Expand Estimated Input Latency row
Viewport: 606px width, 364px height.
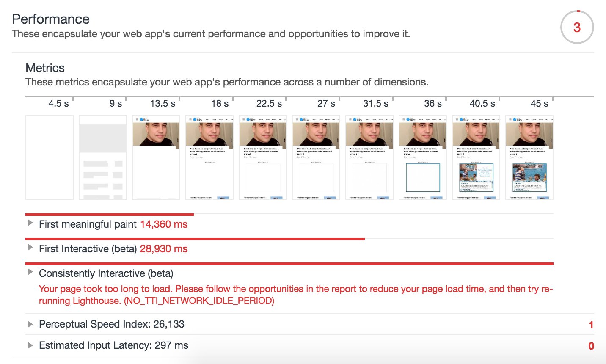point(30,345)
